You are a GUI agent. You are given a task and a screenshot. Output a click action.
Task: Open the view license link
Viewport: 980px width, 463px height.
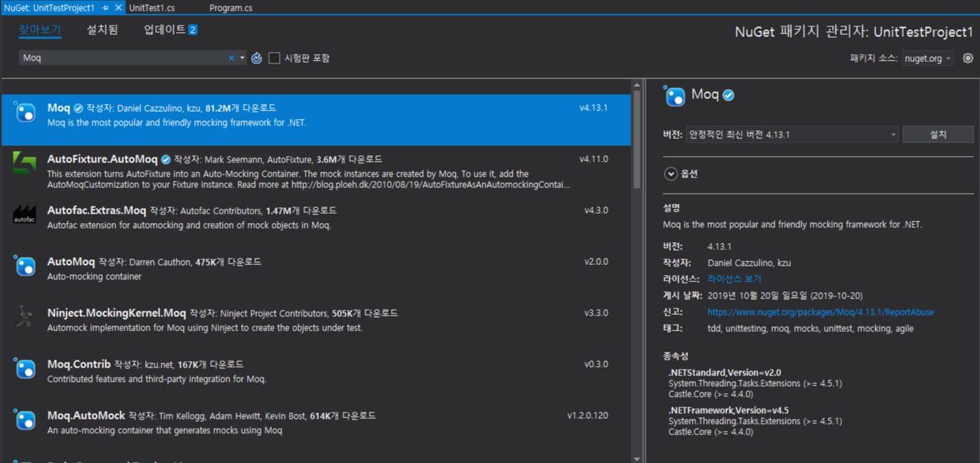(734, 279)
